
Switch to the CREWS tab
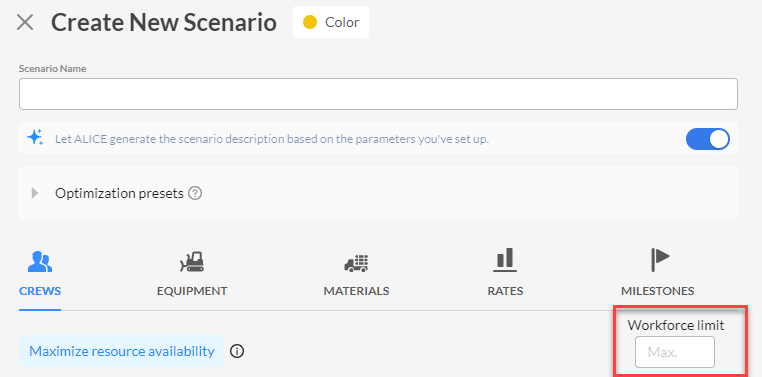(40, 291)
